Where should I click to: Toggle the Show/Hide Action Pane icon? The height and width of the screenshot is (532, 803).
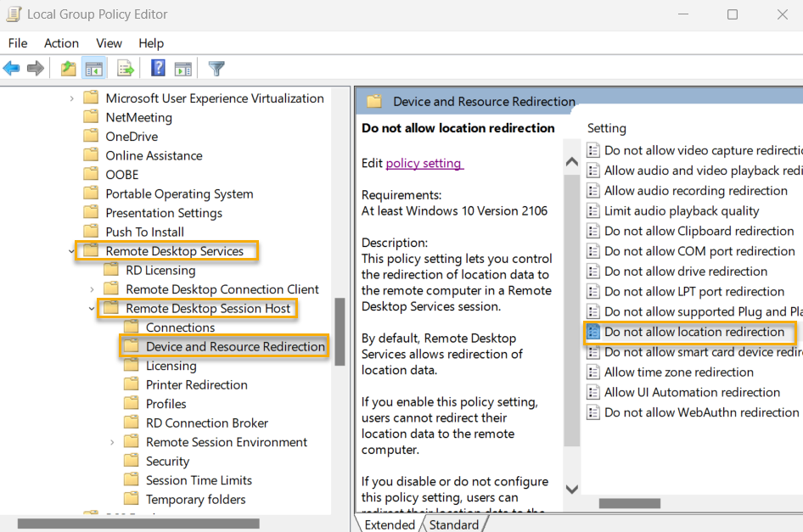pyautogui.click(x=183, y=68)
